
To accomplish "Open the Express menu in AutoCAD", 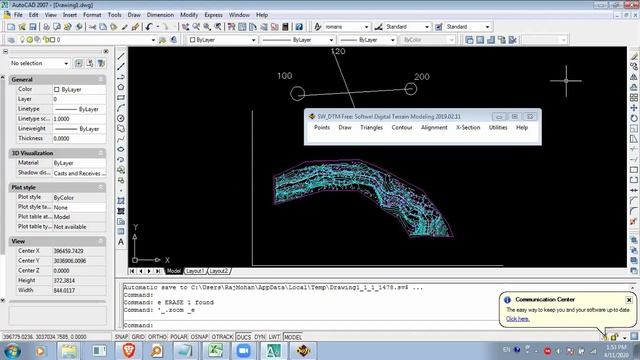I will pyautogui.click(x=213, y=15).
